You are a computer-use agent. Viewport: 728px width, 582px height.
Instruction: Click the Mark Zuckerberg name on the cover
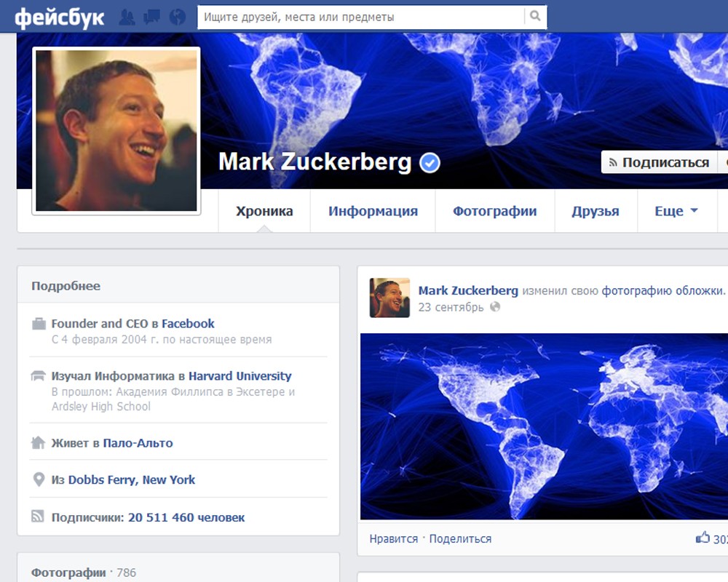pos(314,162)
